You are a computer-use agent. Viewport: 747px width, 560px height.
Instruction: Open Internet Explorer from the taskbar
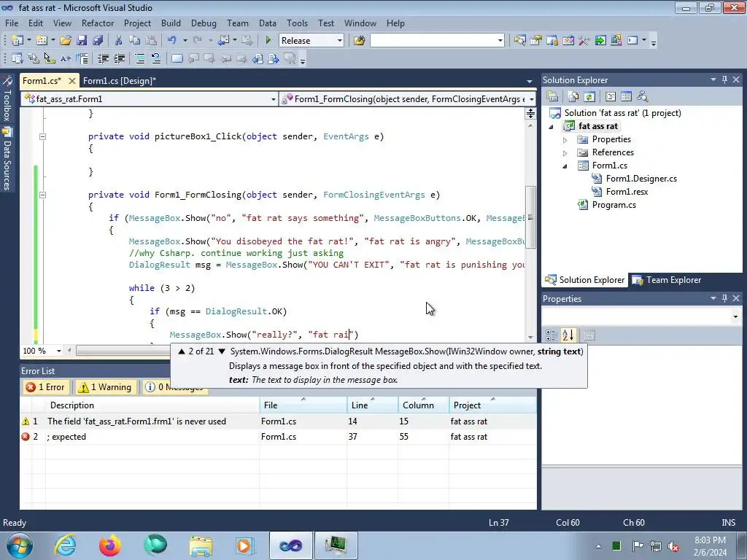click(65, 545)
